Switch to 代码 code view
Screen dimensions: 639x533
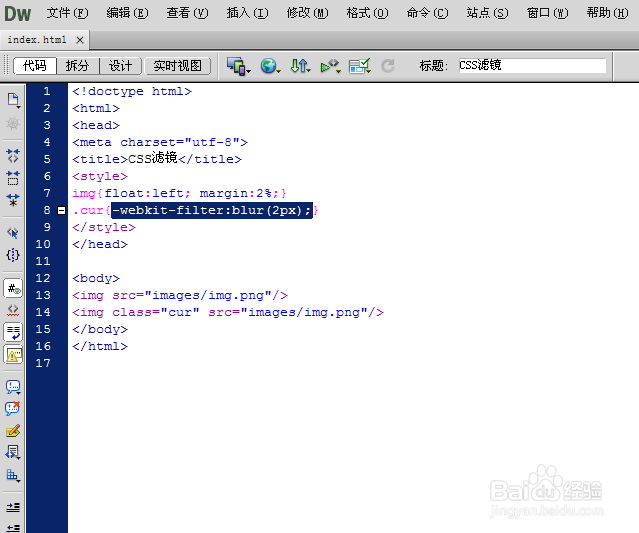[35, 66]
